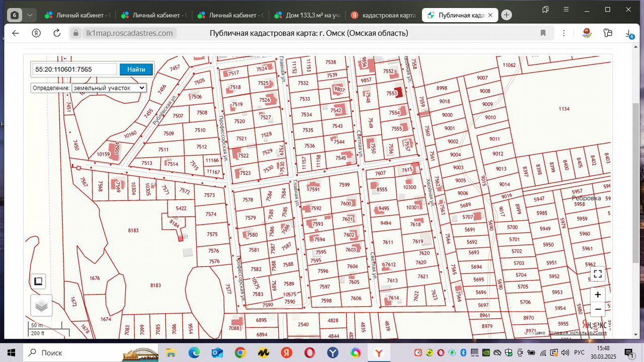Select parcel 7591 on the map
644x362 pixels.
(314, 190)
